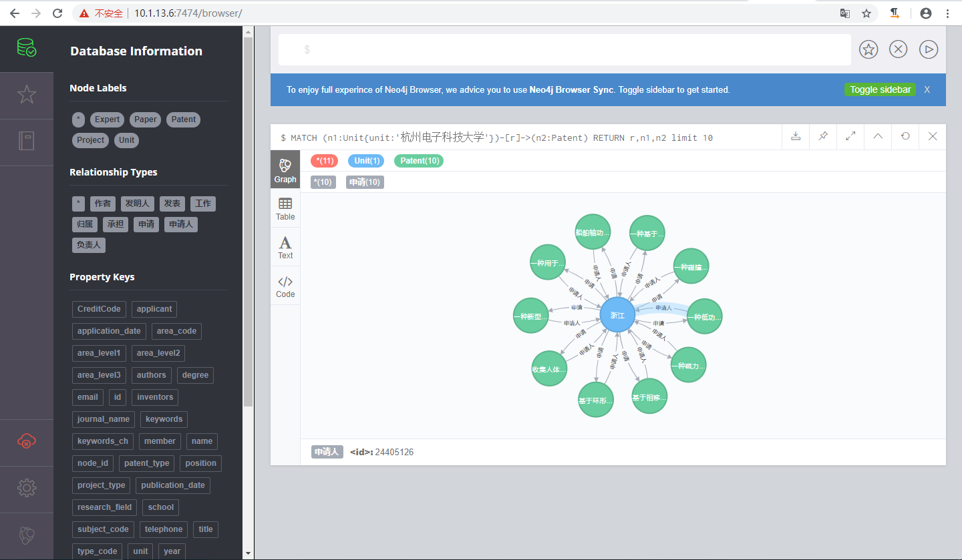Viewport: 962px width, 560px height.
Task: Open Cloud Sync icon in sidebar
Action: pyautogui.click(x=27, y=441)
